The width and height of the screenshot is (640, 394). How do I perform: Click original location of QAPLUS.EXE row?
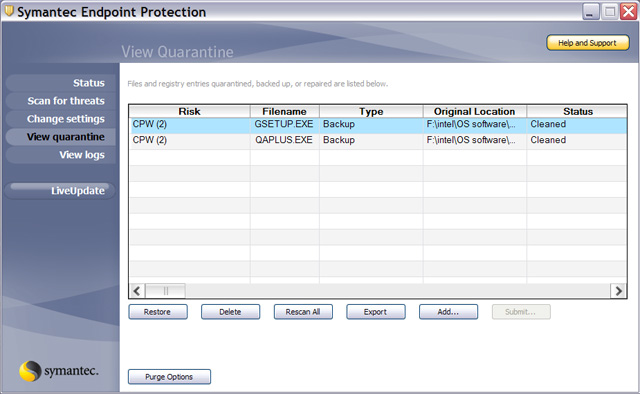tap(475, 140)
